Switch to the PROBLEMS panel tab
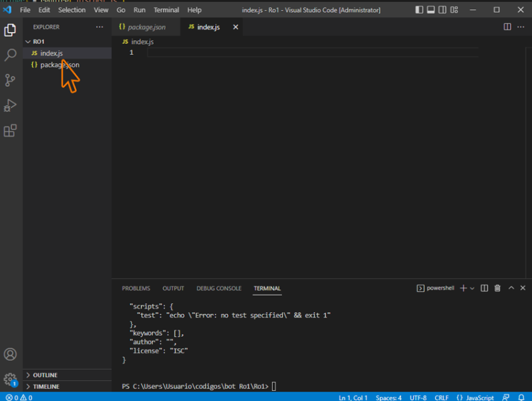 (x=136, y=288)
